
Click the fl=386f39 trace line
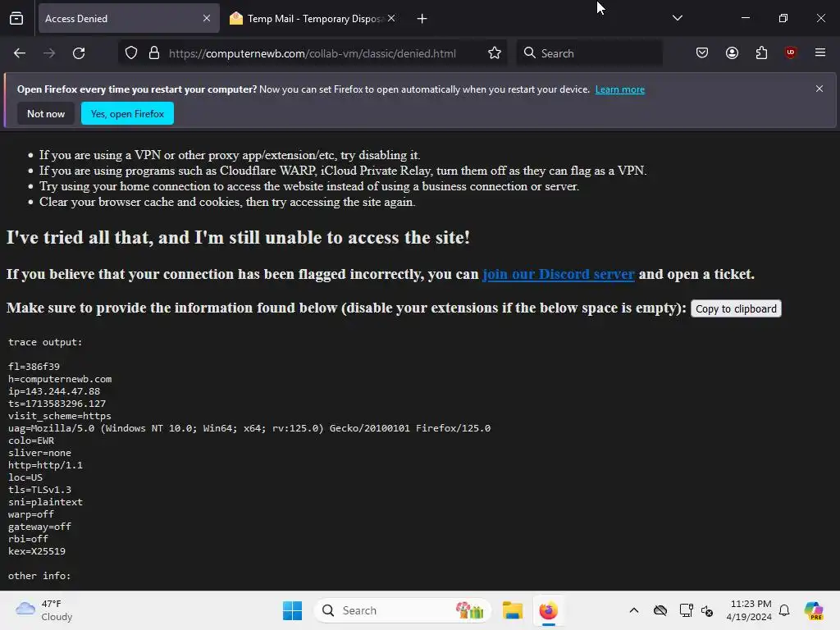point(34,367)
